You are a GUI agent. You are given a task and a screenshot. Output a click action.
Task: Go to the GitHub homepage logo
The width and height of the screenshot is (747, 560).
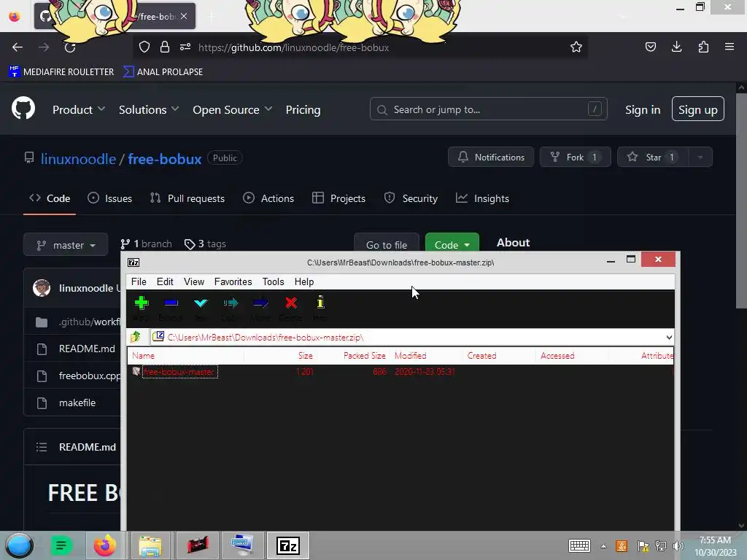pyautogui.click(x=23, y=108)
